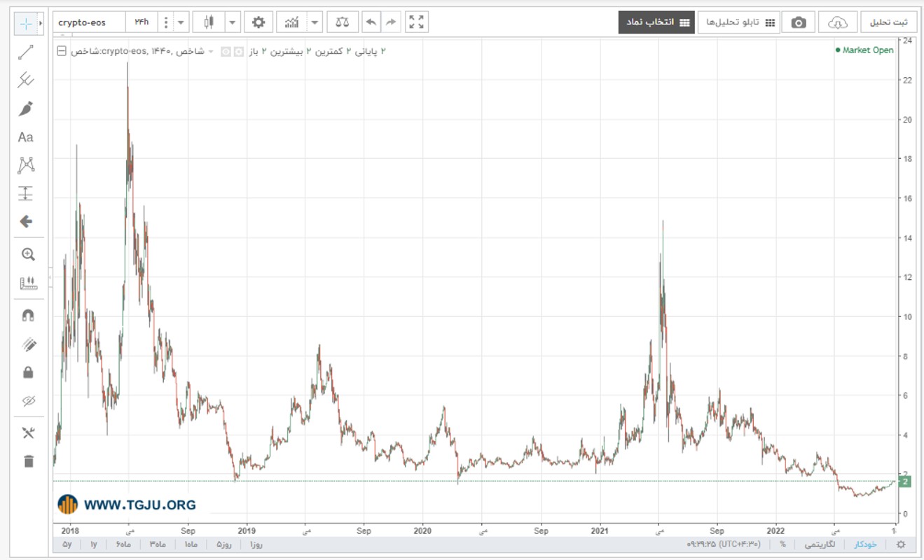Toggle magnet snap mode
Image resolution: width=924 pixels, height=560 pixels.
[x=28, y=316]
